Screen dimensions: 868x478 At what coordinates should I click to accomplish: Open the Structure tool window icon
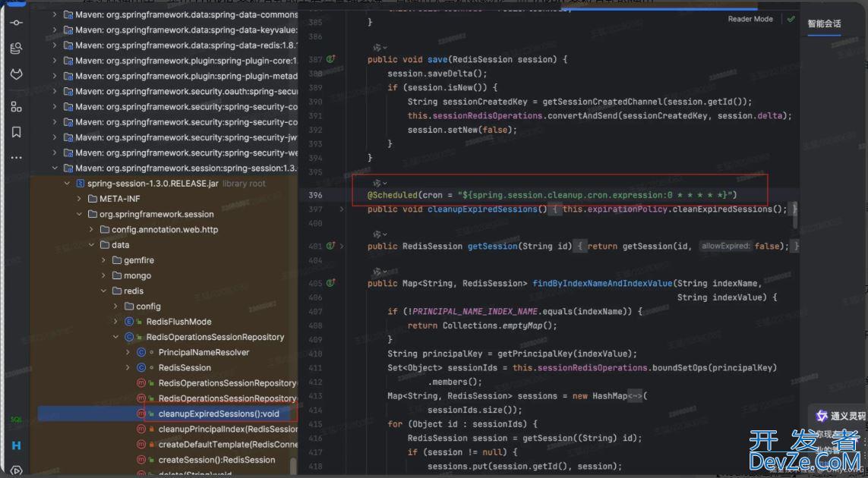pos(16,106)
